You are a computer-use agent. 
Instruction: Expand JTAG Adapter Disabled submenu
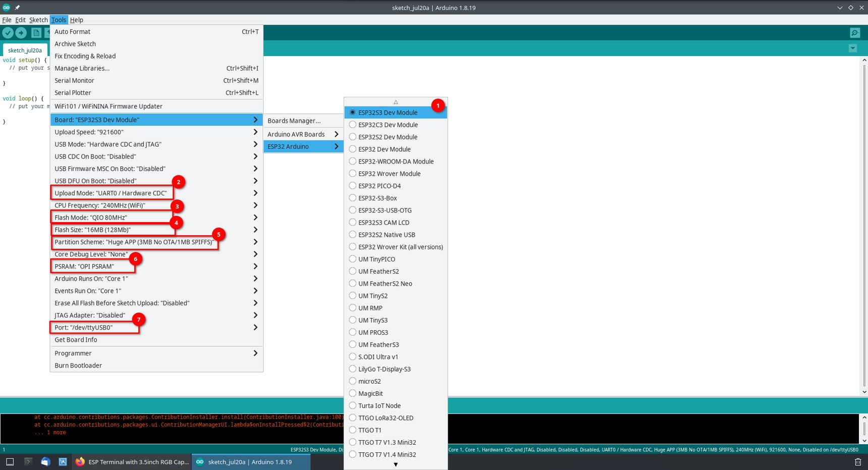point(156,316)
